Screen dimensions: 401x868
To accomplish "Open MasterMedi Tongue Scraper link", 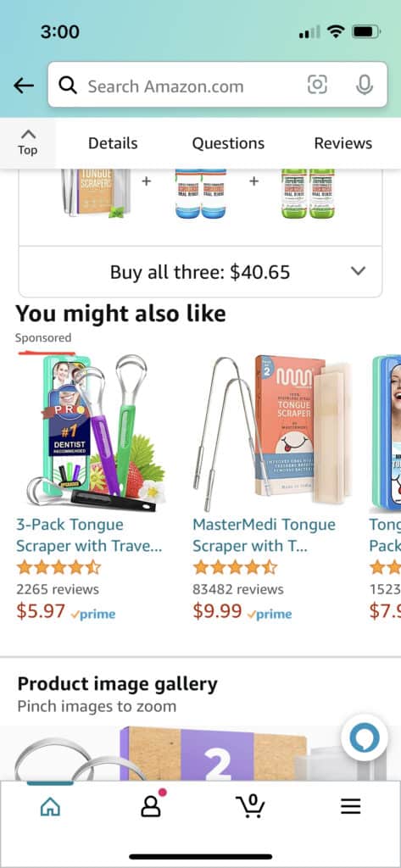I will [264, 535].
